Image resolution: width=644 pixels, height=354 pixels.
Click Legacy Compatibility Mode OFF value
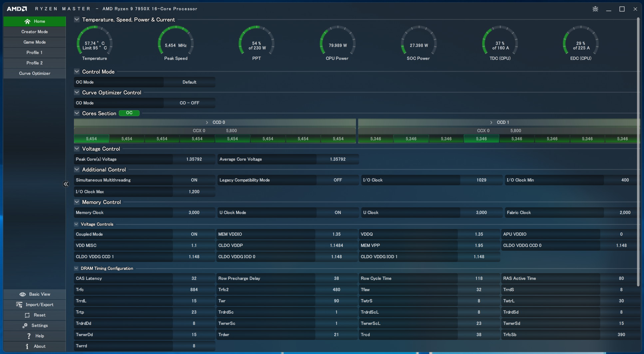[338, 180]
